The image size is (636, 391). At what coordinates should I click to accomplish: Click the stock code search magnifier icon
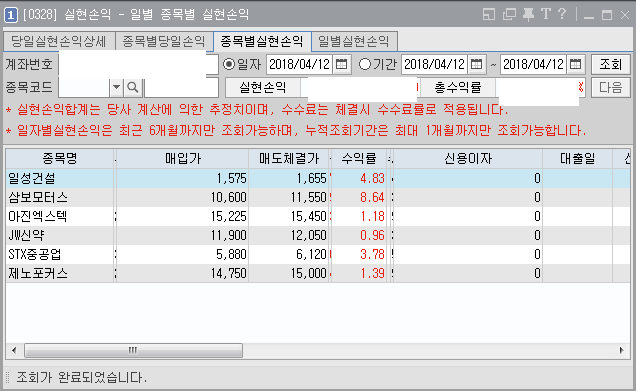(132, 87)
